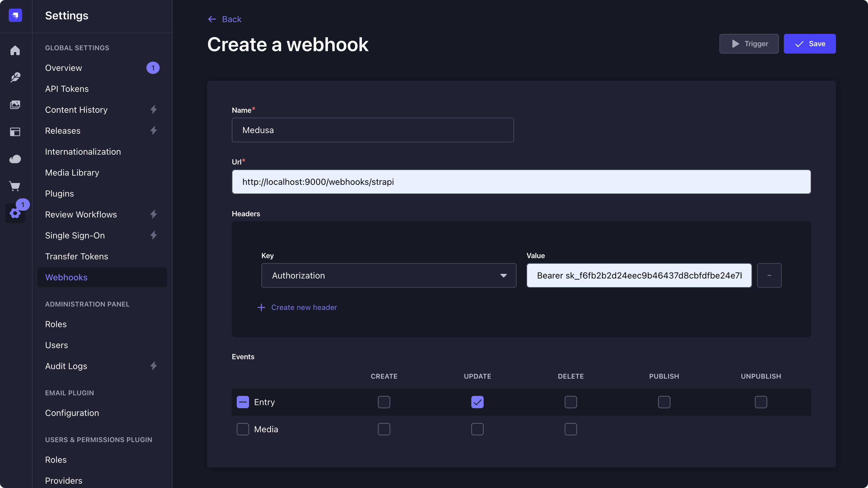Select Webhooks in the sidebar menu

click(66, 277)
